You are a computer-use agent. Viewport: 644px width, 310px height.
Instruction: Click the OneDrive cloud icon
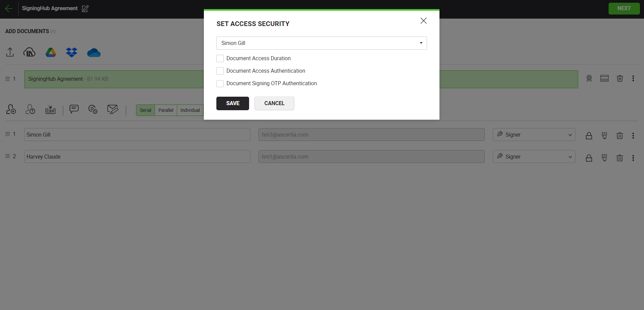(x=94, y=53)
